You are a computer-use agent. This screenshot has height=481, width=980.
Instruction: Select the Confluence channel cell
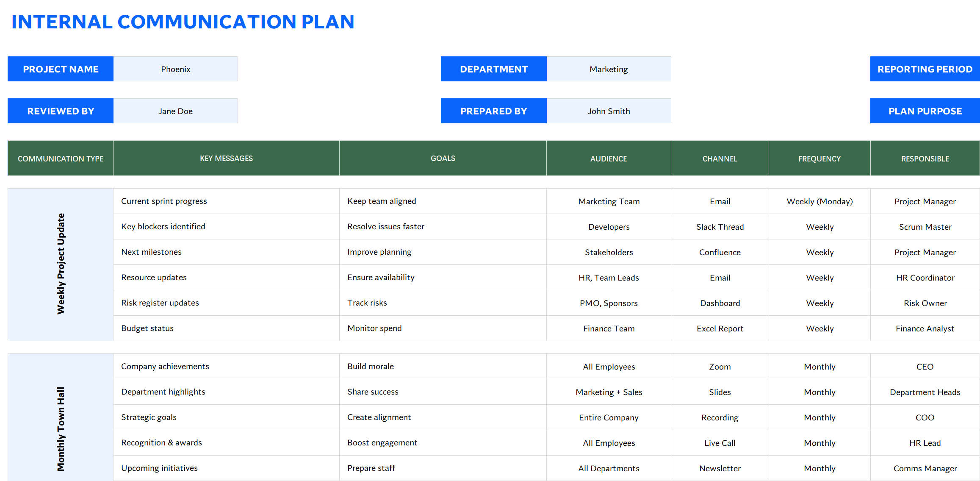(720, 252)
